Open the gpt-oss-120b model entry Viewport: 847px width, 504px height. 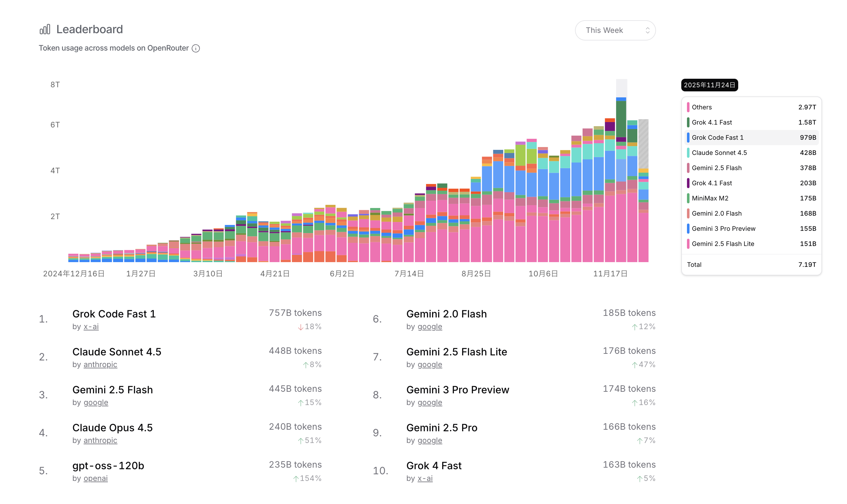(x=108, y=466)
